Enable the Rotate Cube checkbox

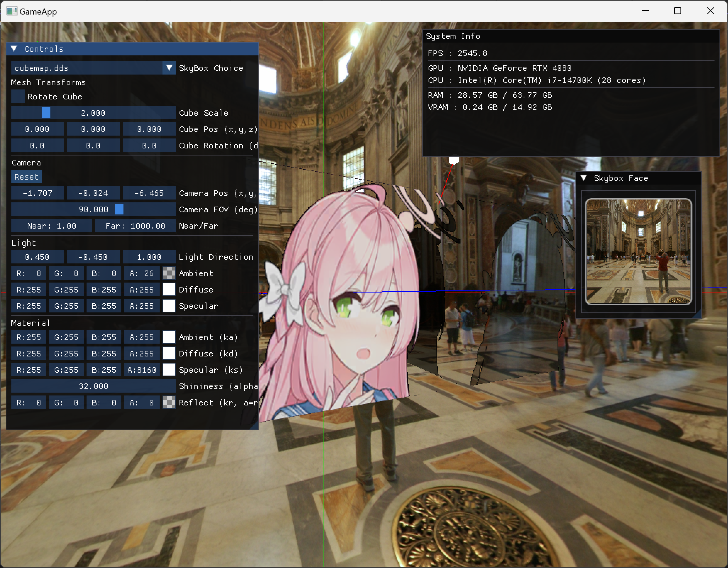coord(18,97)
